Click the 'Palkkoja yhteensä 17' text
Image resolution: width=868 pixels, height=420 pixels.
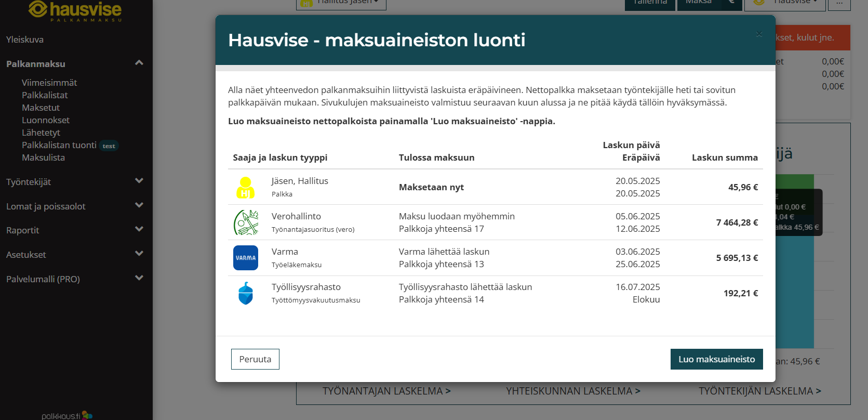point(442,229)
